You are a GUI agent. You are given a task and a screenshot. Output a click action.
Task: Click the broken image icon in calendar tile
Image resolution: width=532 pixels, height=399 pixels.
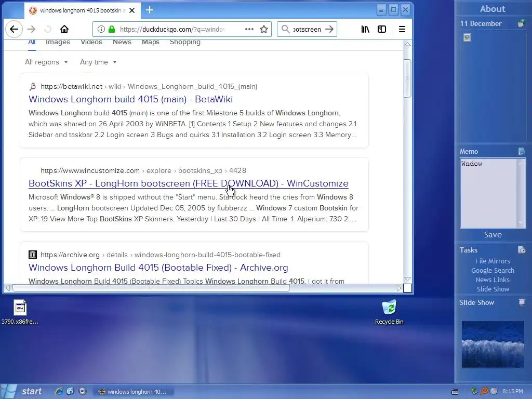coord(467,37)
